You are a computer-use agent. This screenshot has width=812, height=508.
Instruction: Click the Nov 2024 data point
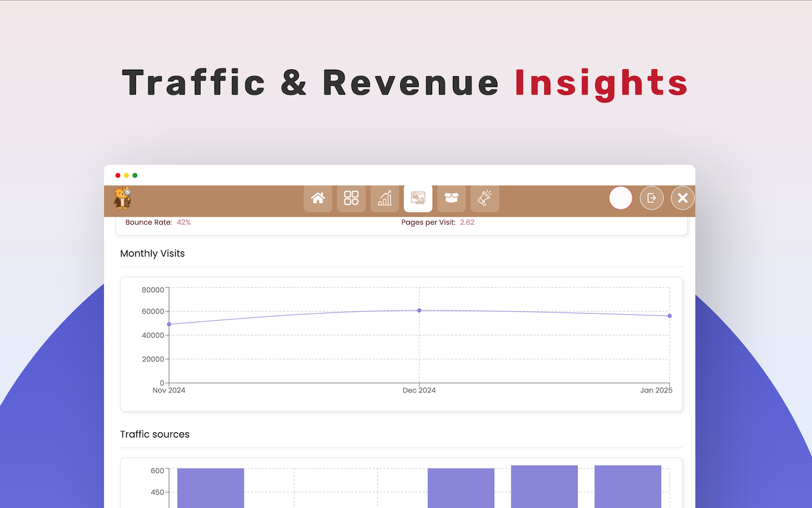click(169, 324)
